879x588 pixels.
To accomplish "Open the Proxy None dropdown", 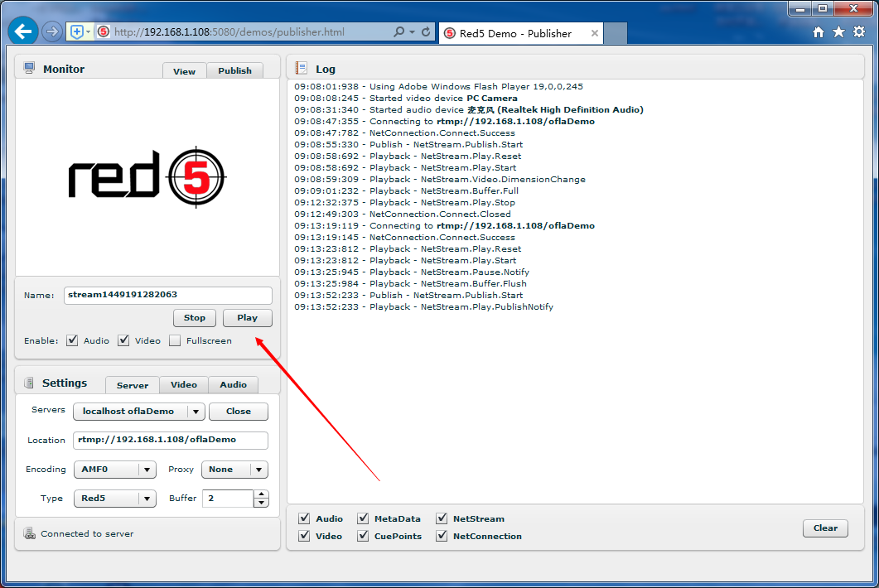I will [234, 470].
